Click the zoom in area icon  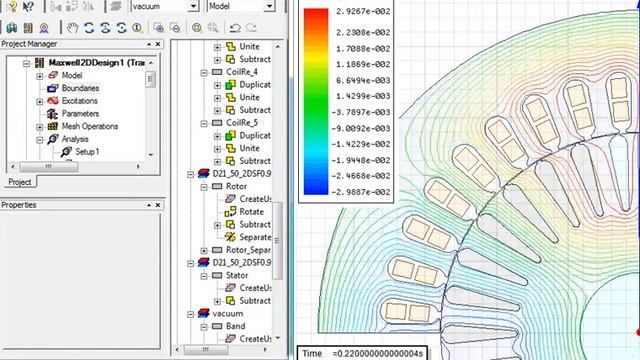(159, 28)
